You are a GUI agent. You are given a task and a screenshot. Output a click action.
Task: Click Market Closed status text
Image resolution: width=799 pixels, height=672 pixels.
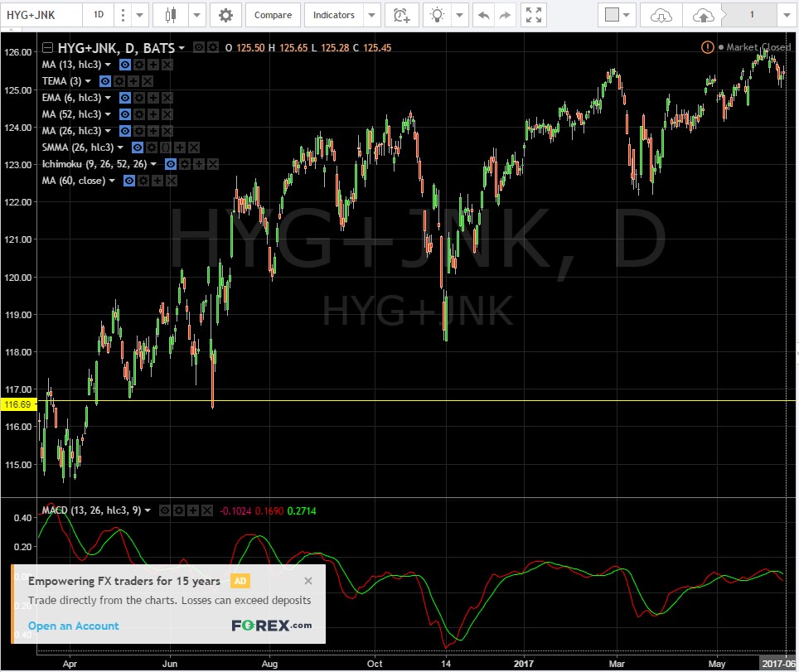[x=758, y=47]
